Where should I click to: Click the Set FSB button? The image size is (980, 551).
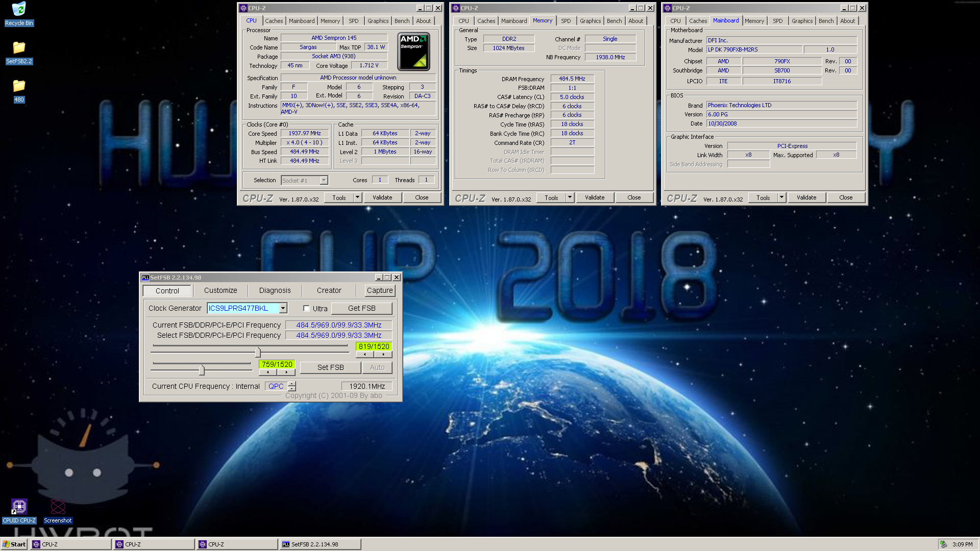[x=330, y=367]
